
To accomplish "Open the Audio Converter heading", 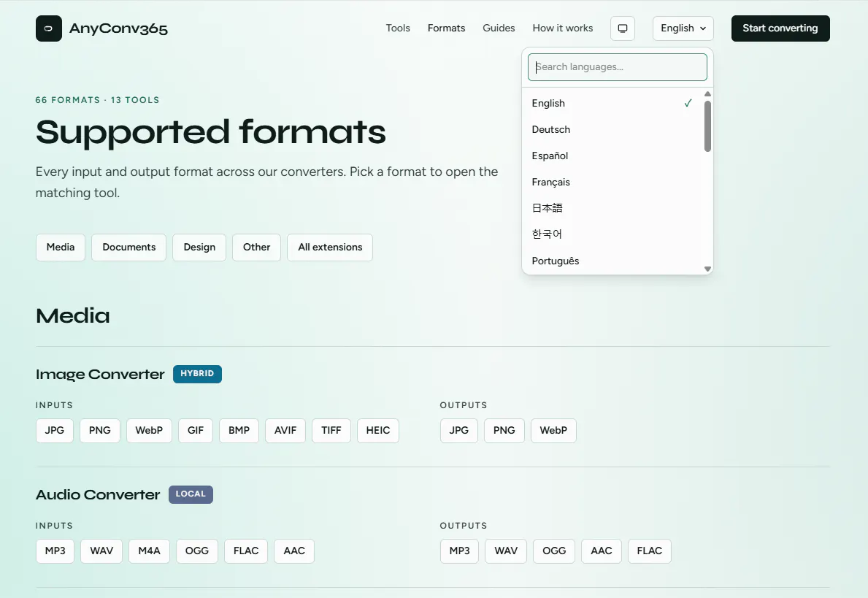I will 98,494.
